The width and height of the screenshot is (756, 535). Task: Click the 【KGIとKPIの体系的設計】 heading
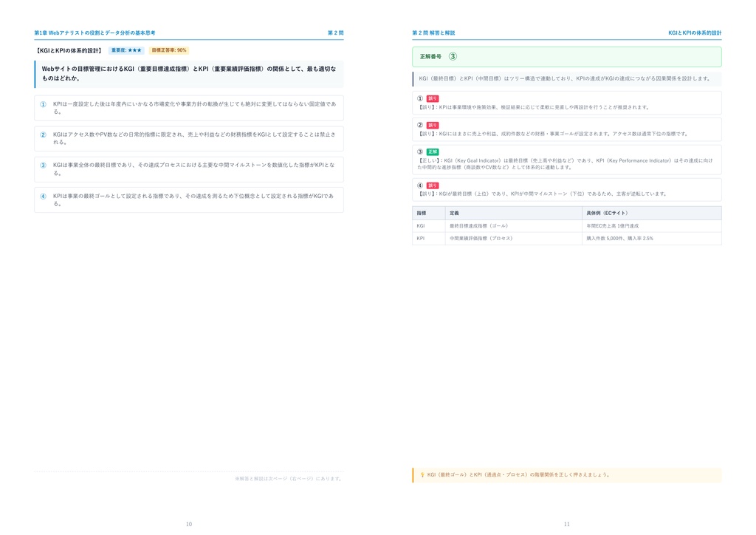(69, 51)
